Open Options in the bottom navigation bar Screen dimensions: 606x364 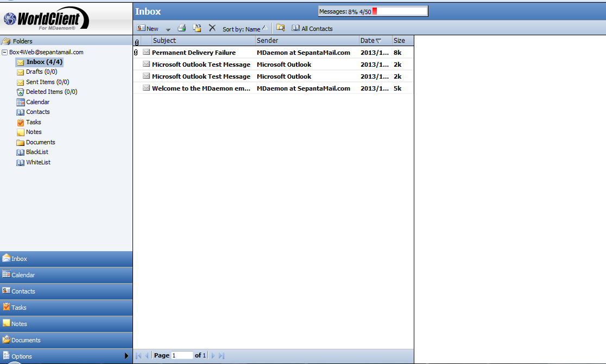[x=66, y=356]
